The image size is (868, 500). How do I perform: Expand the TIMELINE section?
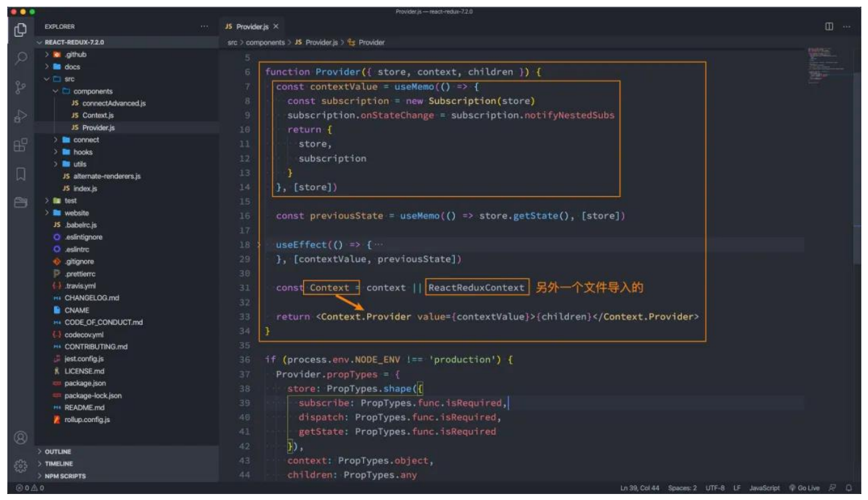128,463
